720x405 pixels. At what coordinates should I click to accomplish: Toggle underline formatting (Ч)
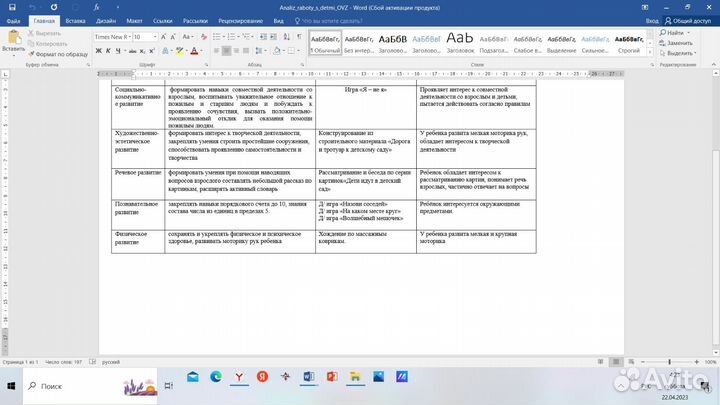(117, 51)
